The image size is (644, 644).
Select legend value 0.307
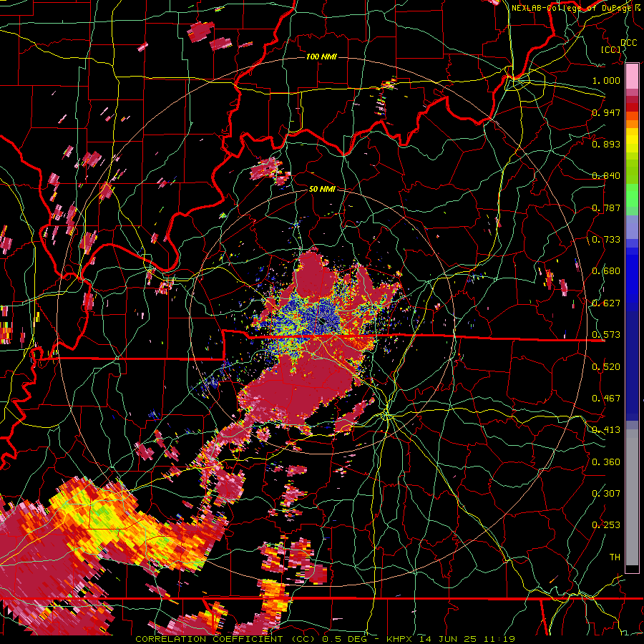click(606, 493)
